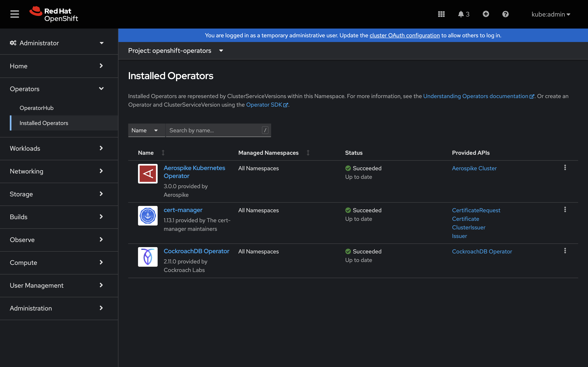Open the help question mark icon

[x=505, y=14]
